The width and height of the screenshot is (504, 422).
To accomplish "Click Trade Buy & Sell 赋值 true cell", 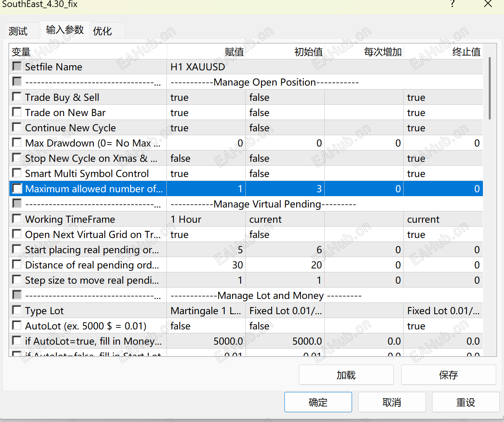I will tap(206, 97).
